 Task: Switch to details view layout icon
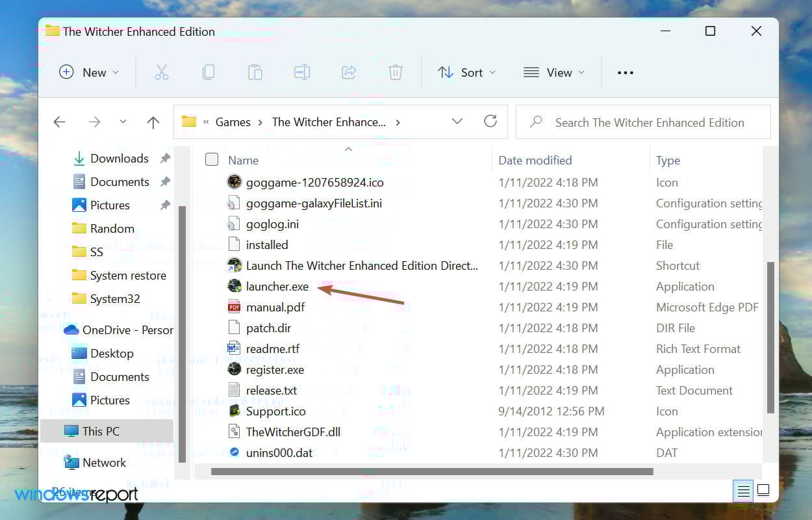(744, 491)
